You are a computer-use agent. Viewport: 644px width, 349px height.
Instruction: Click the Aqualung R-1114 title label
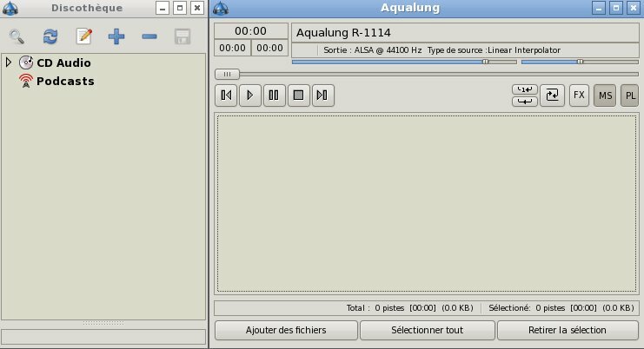pos(343,33)
